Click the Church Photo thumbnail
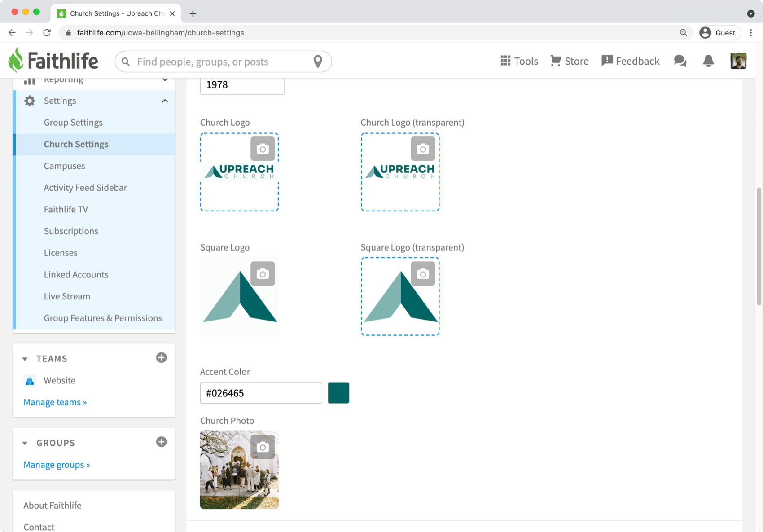 click(x=239, y=470)
